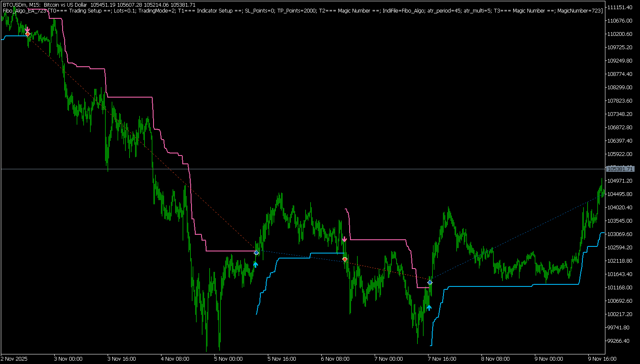Click the 101643.40 price scale label
This screenshot has height=364, width=640.
[620, 274]
